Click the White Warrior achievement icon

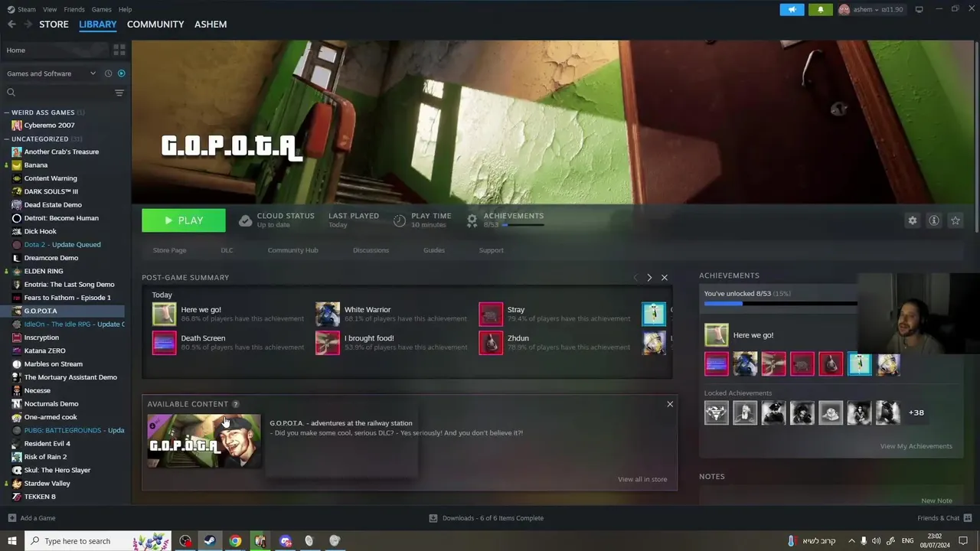coord(328,314)
